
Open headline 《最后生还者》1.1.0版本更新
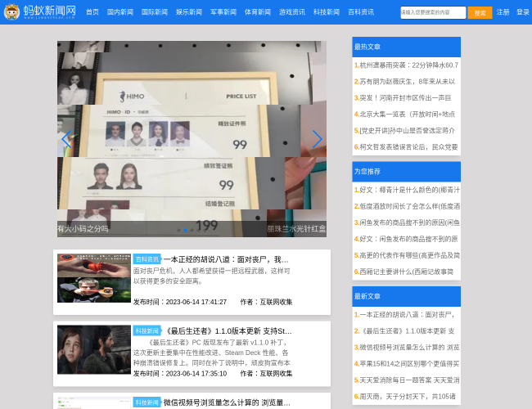pos(228,331)
